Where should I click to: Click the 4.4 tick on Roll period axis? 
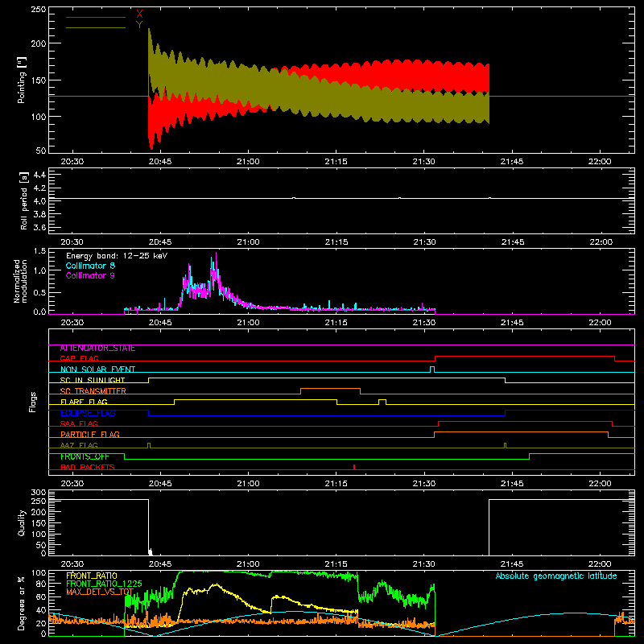[x=39, y=175]
